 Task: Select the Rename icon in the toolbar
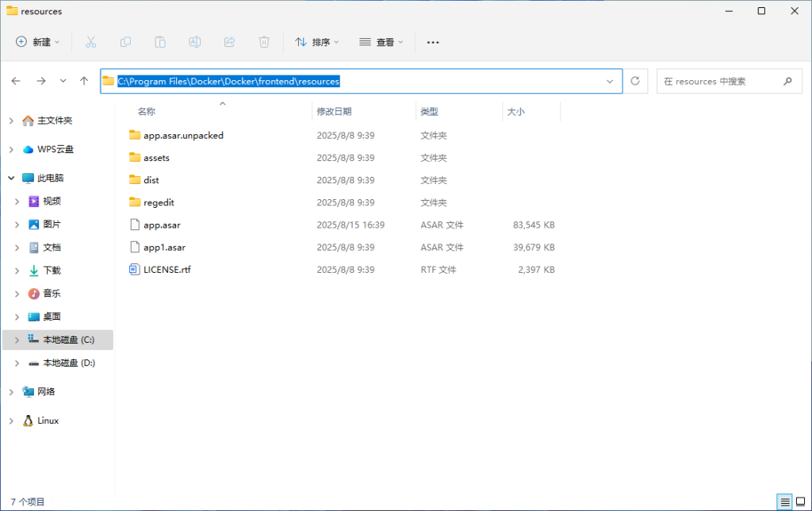click(194, 41)
